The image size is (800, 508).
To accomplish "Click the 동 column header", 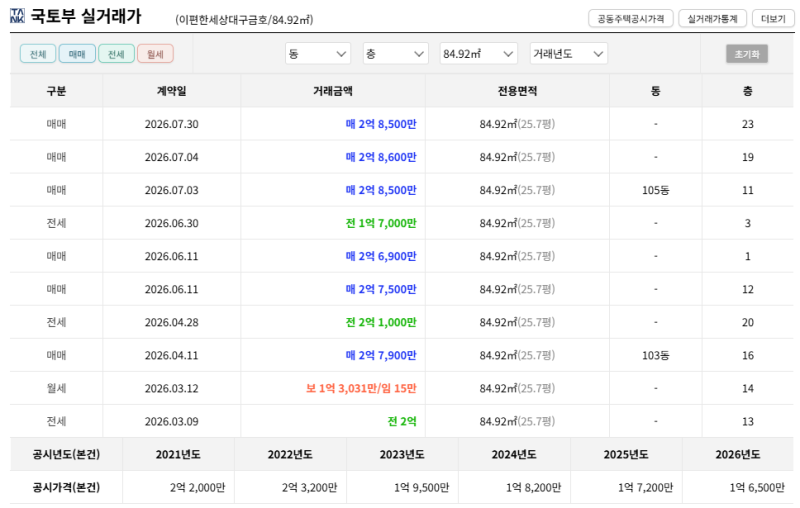I will pyautogui.click(x=656, y=91).
